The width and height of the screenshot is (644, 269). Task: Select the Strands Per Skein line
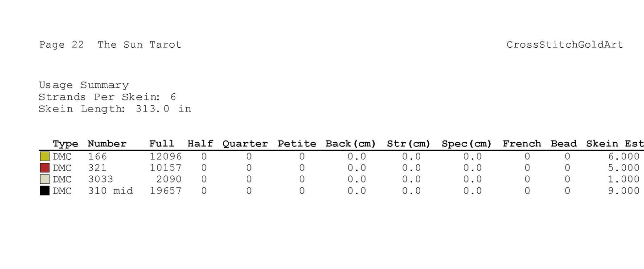(107, 97)
